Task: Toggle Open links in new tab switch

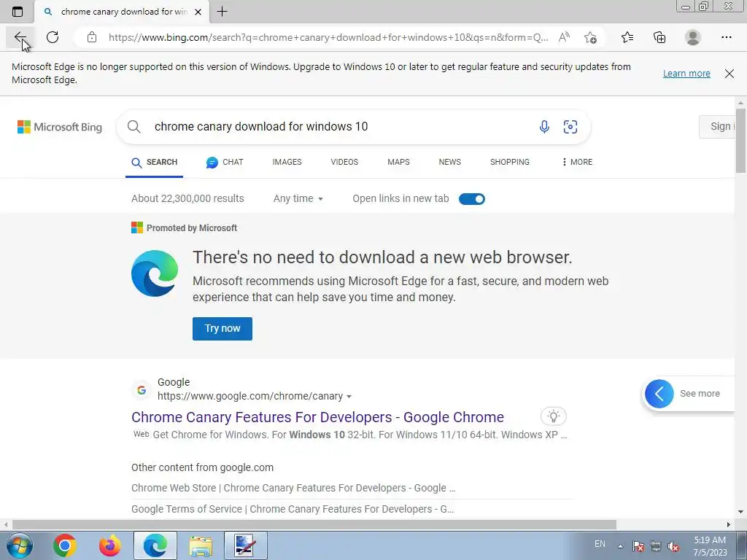Action: coord(472,198)
